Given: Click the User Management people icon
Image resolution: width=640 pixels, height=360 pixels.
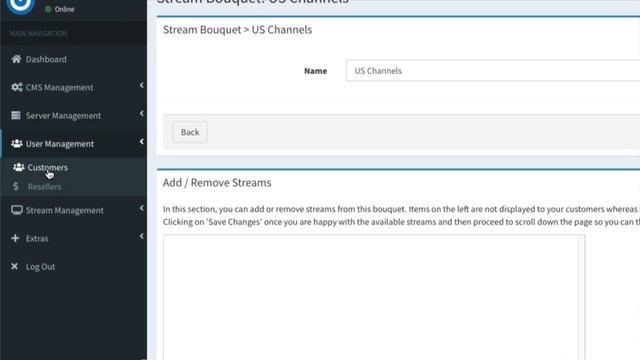Looking at the screenshot, I should click(x=17, y=144).
